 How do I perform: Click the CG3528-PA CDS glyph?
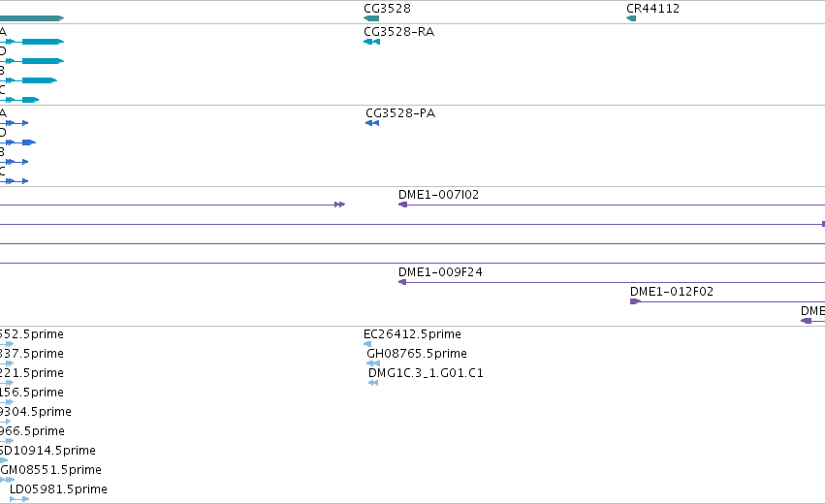(x=372, y=123)
